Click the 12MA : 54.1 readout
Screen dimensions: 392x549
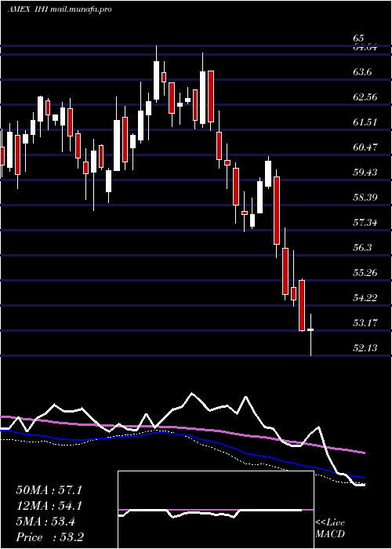[49, 506]
